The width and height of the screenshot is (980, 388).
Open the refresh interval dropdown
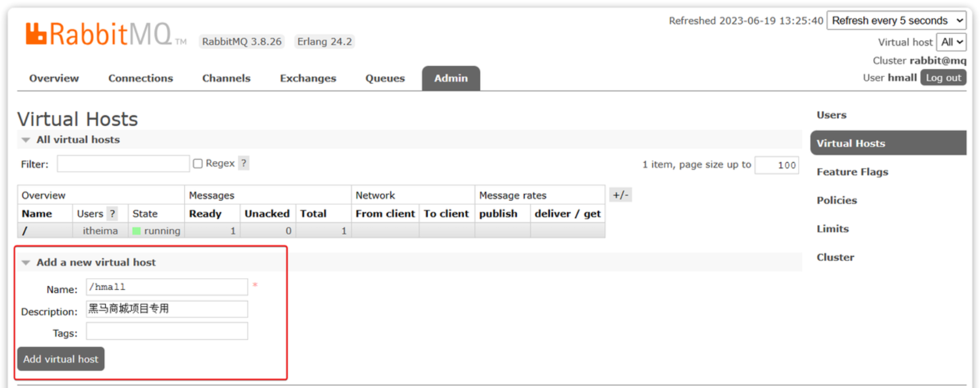[896, 21]
